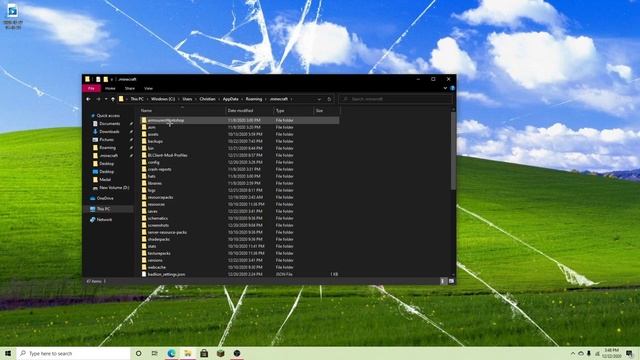Select the shaderpacks folder icon
The image size is (640, 360).
[144, 239]
